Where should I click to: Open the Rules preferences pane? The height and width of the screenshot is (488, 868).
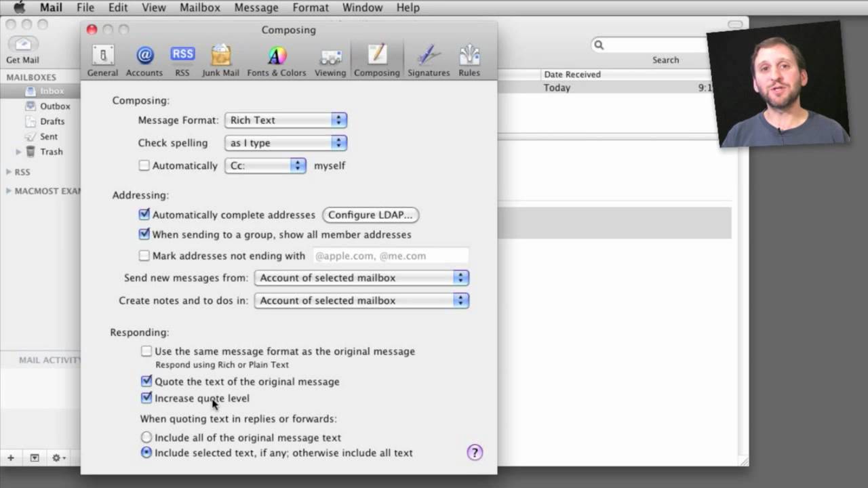coord(469,60)
